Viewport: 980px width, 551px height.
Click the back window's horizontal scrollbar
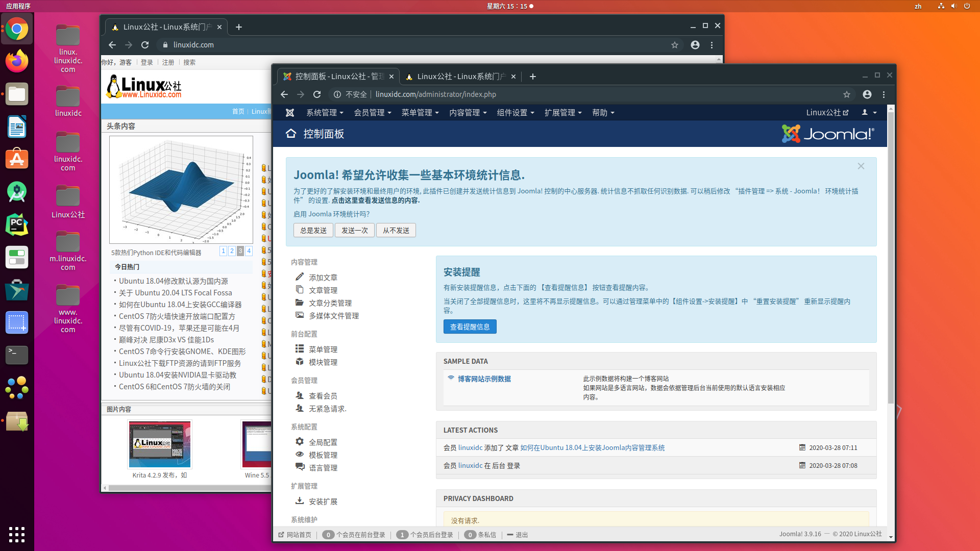189,488
